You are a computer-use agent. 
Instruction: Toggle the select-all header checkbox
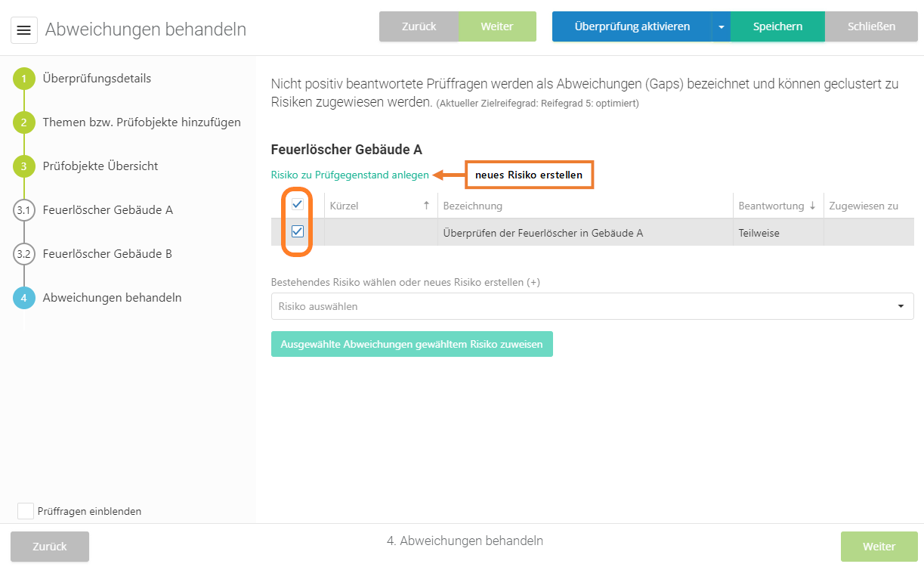[298, 204]
